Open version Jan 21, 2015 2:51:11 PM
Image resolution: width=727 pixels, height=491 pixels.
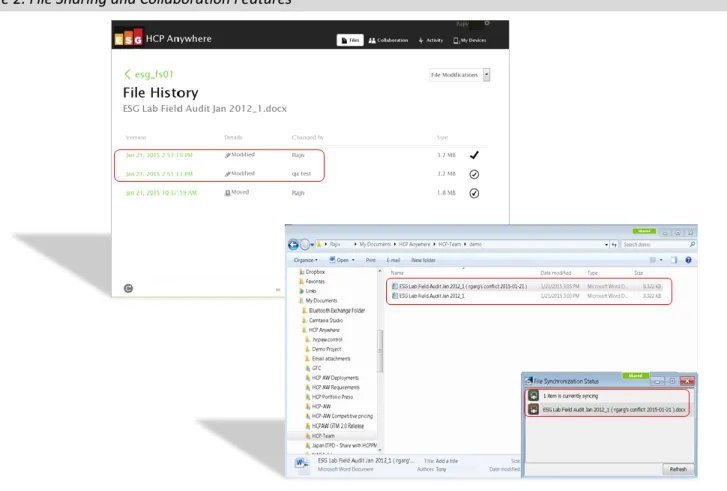coord(159,174)
